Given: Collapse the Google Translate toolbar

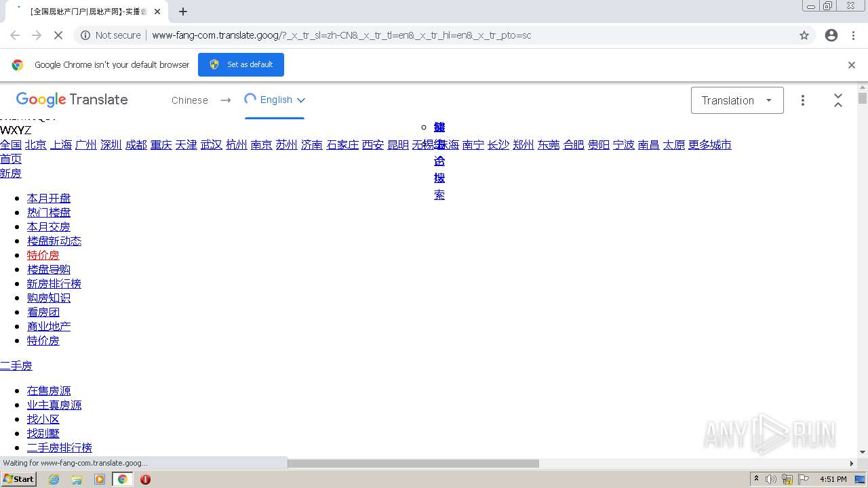Looking at the screenshot, I should click(x=838, y=100).
